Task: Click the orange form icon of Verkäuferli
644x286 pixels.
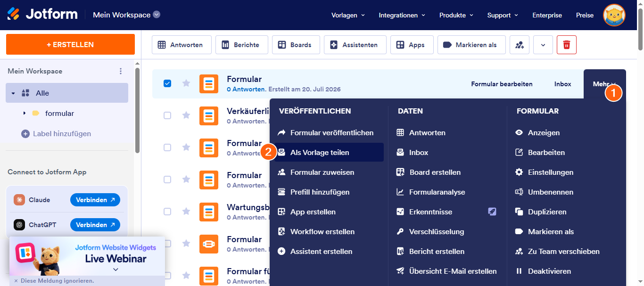Action: click(x=209, y=116)
